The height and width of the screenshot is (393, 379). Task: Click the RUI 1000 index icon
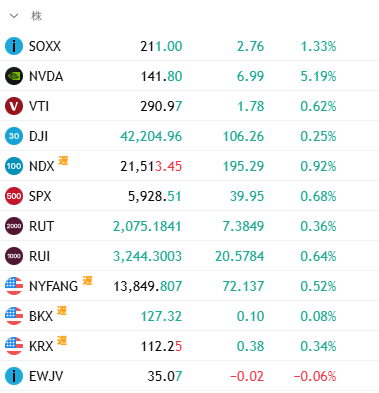pos(14,256)
